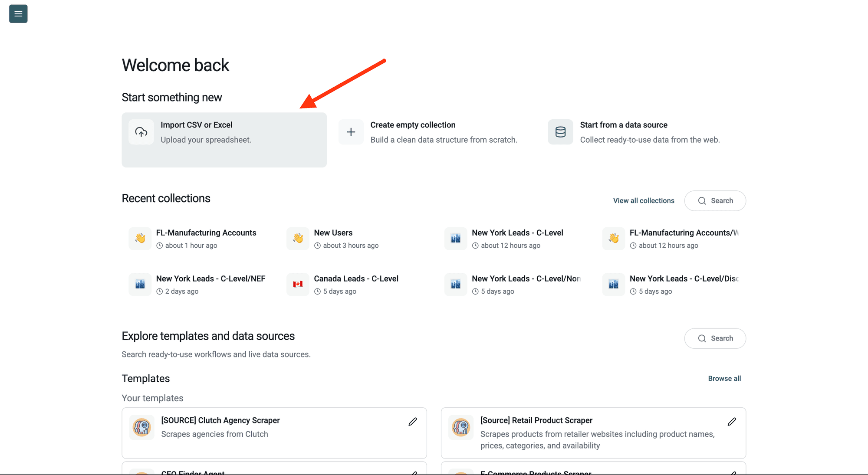Click the New York Leads - C-Level/NEF skyline icon

[140, 284]
